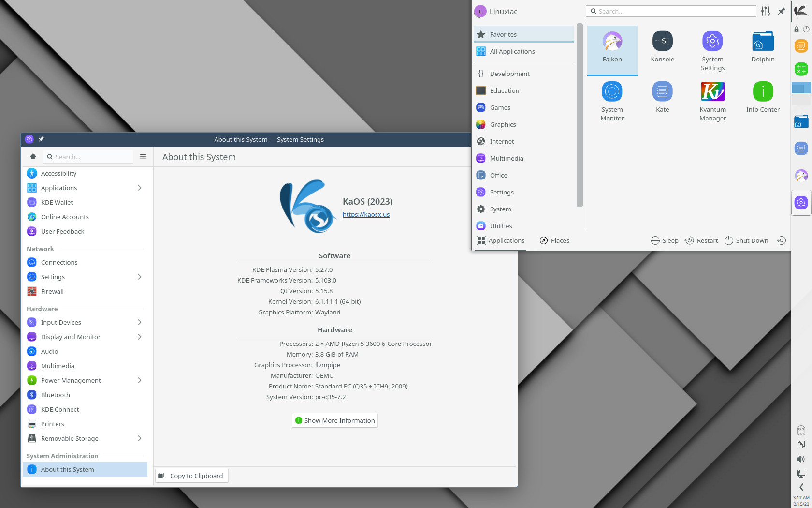Open the display configuration tray icon
The image size is (812, 508).
[x=801, y=473]
